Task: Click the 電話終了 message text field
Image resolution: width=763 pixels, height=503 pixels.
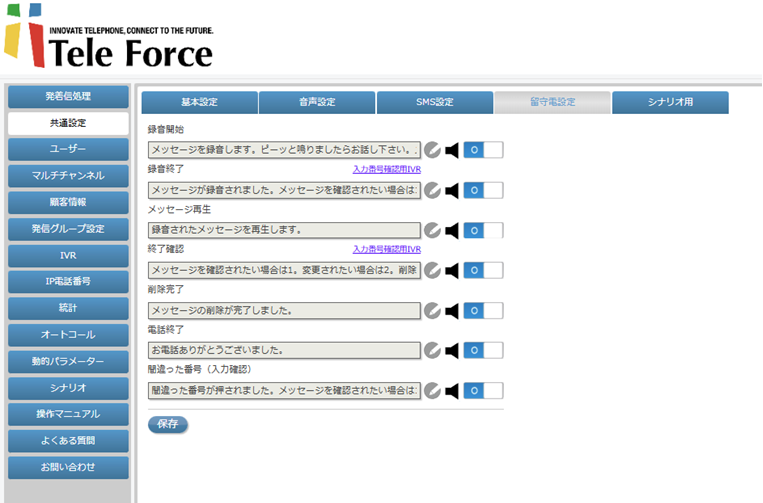Action: (x=284, y=350)
